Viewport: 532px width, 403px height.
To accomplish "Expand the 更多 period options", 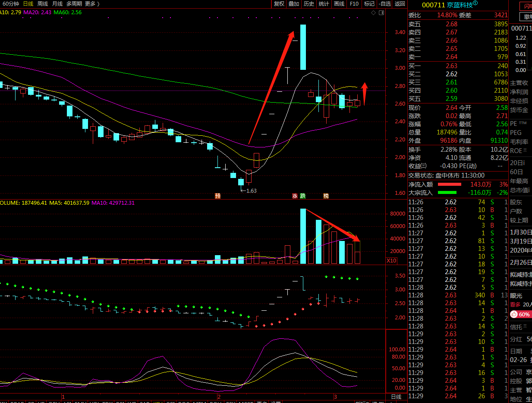I will coord(92,4).
